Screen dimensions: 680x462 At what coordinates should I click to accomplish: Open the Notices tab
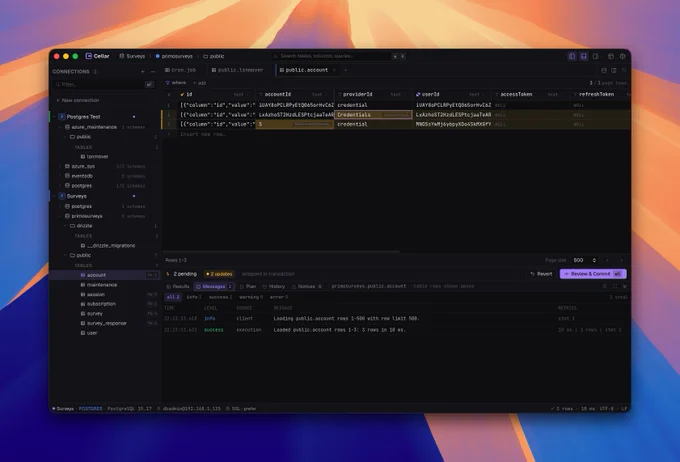307,286
